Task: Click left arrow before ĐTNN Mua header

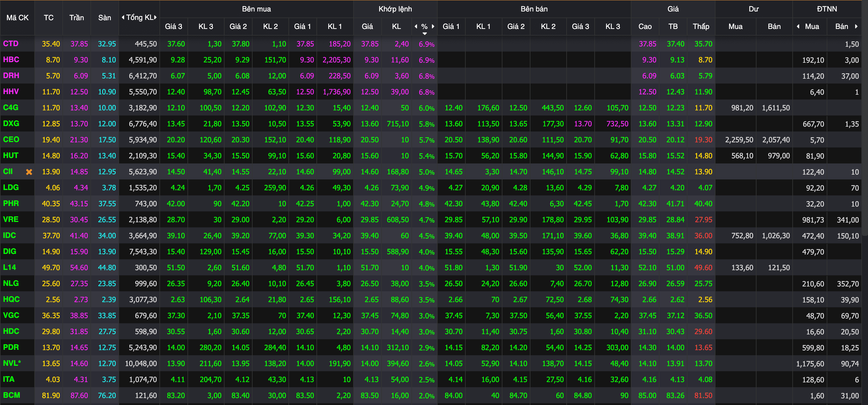Action: pyautogui.click(x=798, y=26)
